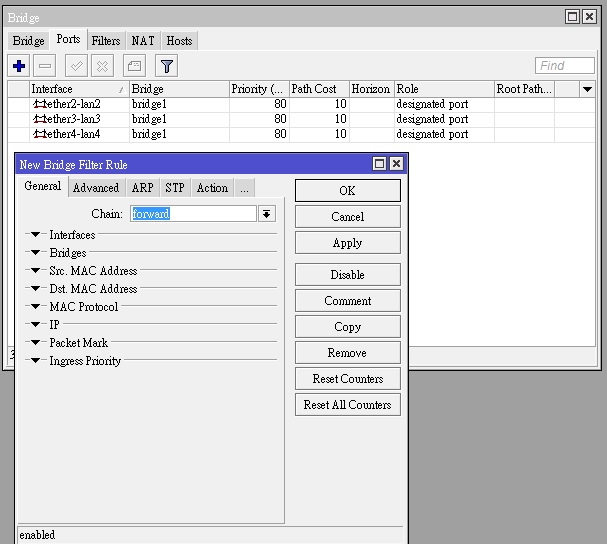The image size is (607, 544).
Task: Click the Reset Counters button
Action: tap(348, 379)
